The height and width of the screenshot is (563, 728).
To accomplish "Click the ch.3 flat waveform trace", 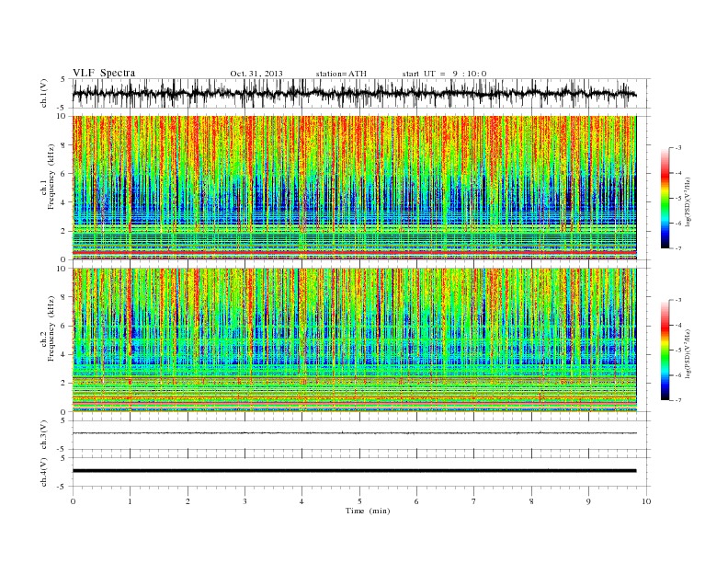I will pos(354,433).
